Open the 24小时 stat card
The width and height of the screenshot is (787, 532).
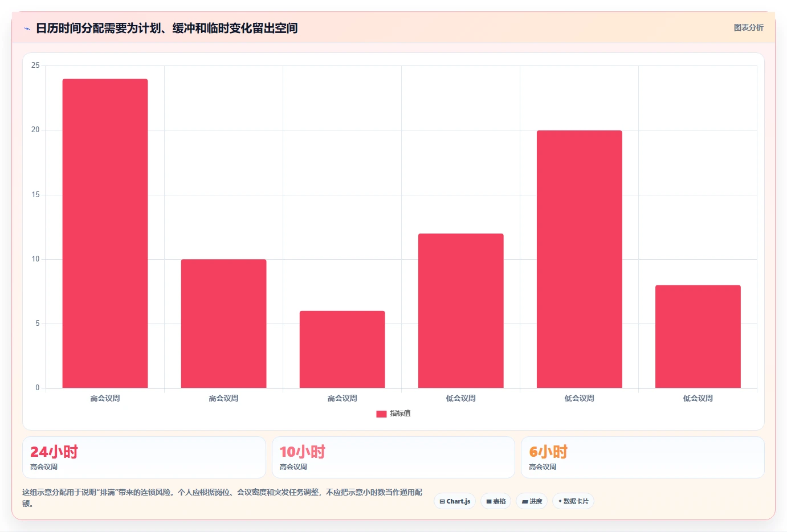pyautogui.click(x=144, y=457)
